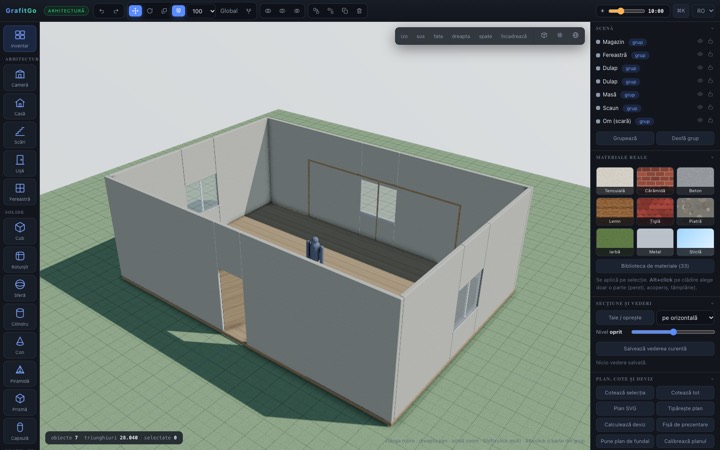Apply the Iarbă grass material
720x450 pixels.
614,242
